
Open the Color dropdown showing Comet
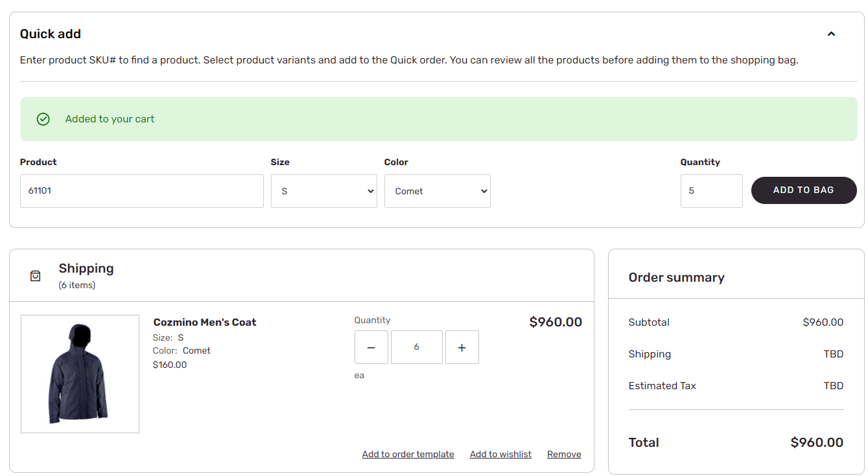(x=438, y=191)
